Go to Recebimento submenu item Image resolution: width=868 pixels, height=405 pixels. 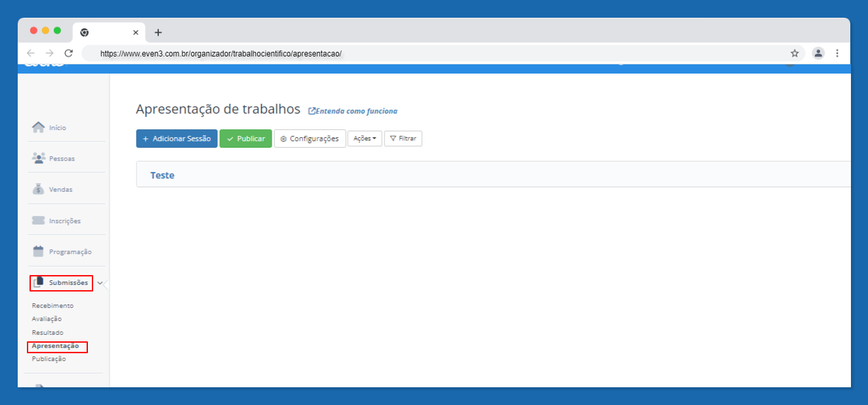tap(52, 305)
